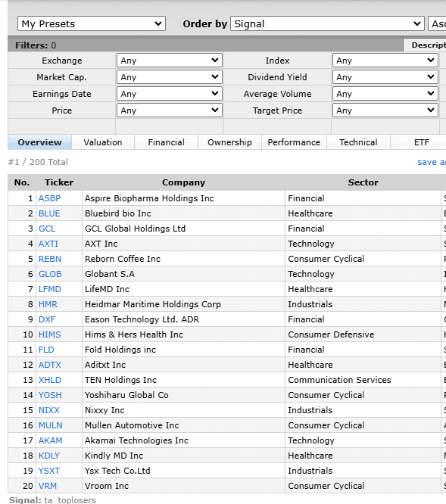Open the REBN ticker link
The height and width of the screenshot is (504, 446).
tap(50, 259)
